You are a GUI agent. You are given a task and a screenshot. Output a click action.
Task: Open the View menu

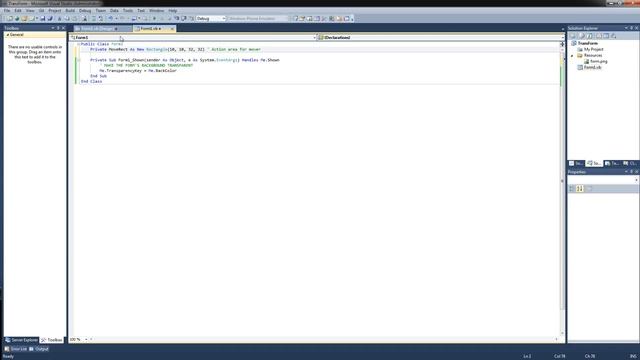[30, 11]
